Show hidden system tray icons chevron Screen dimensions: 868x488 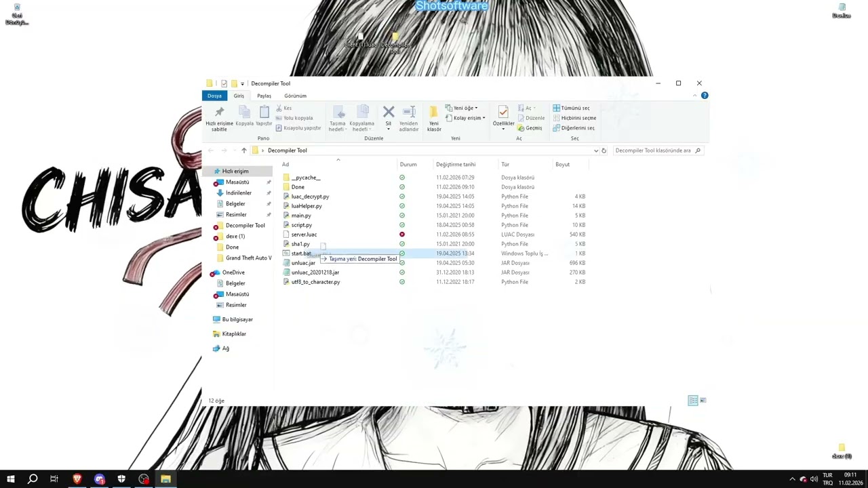[x=792, y=479]
